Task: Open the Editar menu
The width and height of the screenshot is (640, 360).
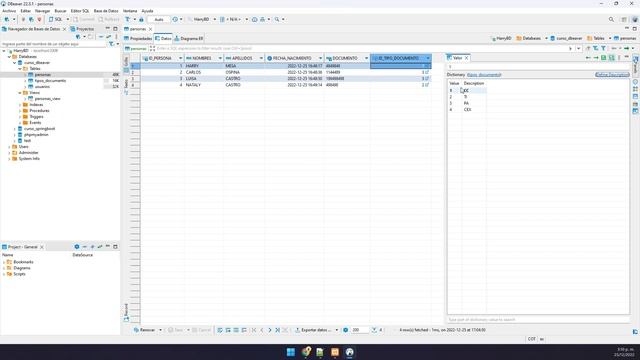Action: pyautogui.click(x=26, y=11)
